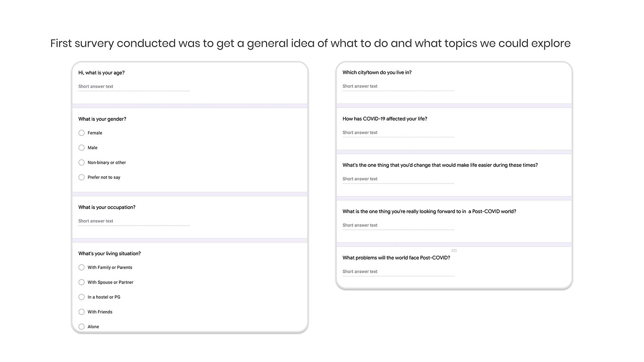Screen dimensions: 644x362
Task: Focus the Post-COVID looking forward answer field
Action: 398,226
